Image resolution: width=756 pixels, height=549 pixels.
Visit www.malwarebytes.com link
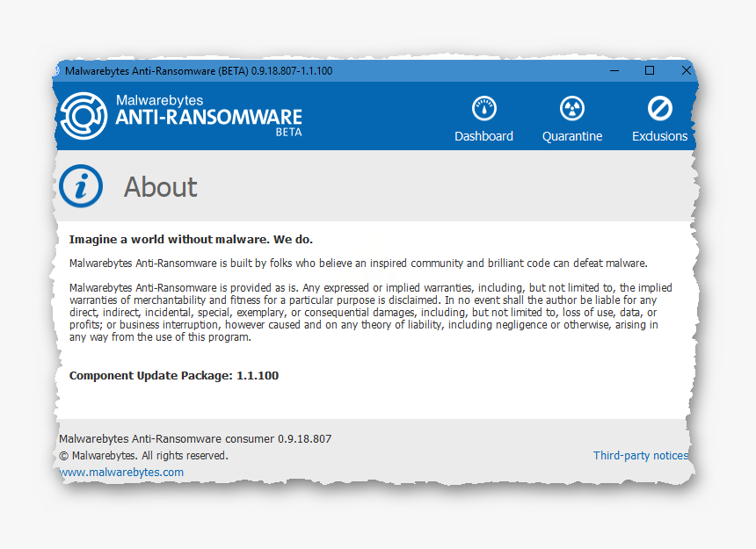click(x=122, y=472)
